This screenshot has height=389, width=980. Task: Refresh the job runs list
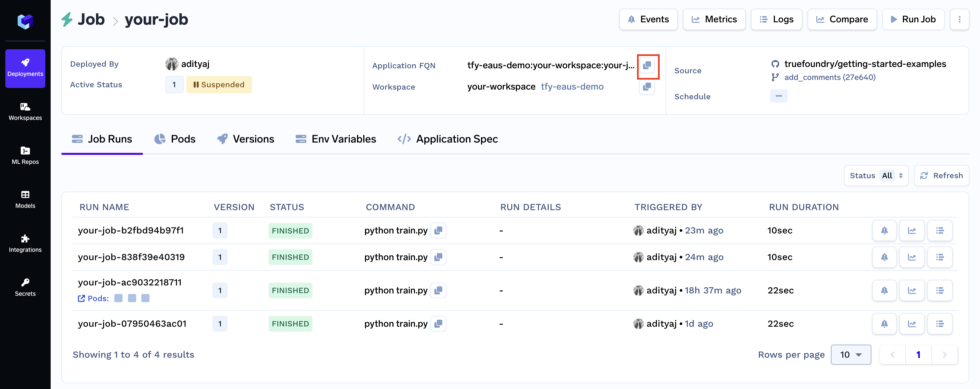941,175
